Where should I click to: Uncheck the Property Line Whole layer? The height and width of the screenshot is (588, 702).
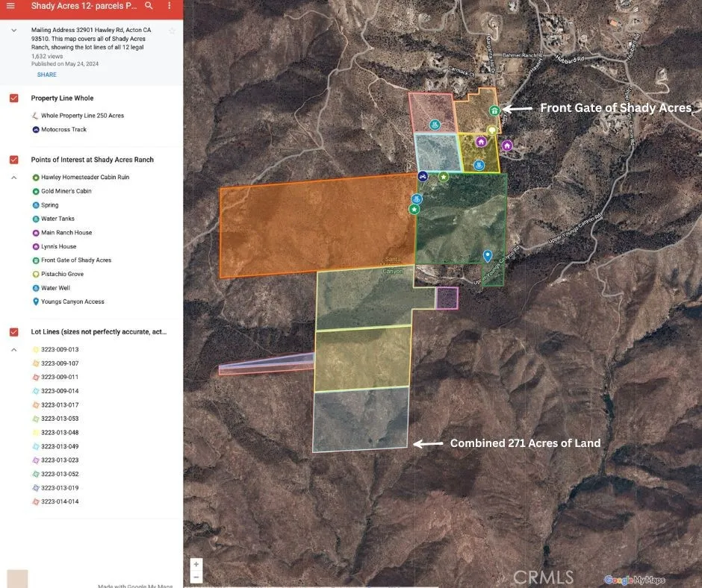[13, 98]
